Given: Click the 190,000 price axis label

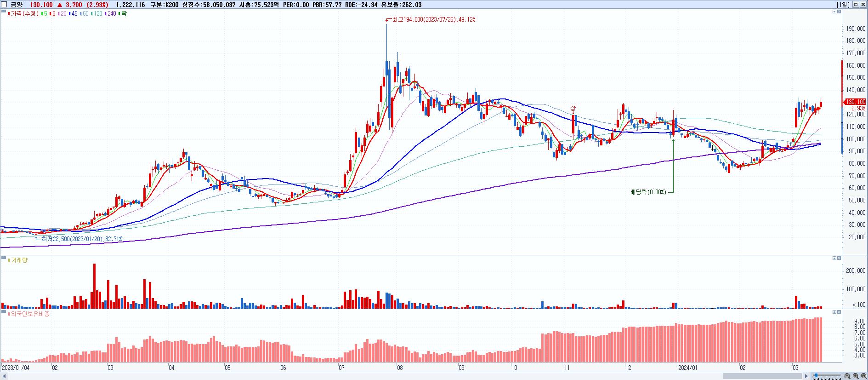Looking at the screenshot, I should click(856, 29).
